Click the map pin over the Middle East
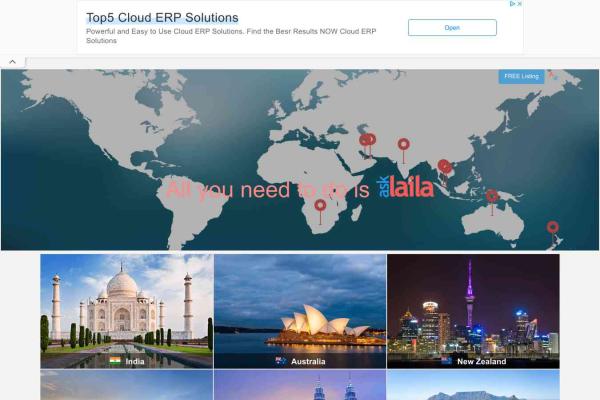The width and height of the screenshot is (600, 400). (x=368, y=141)
